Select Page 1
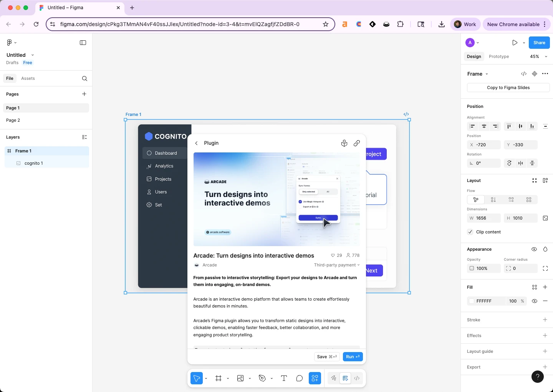The image size is (553, 392). [x=46, y=108]
